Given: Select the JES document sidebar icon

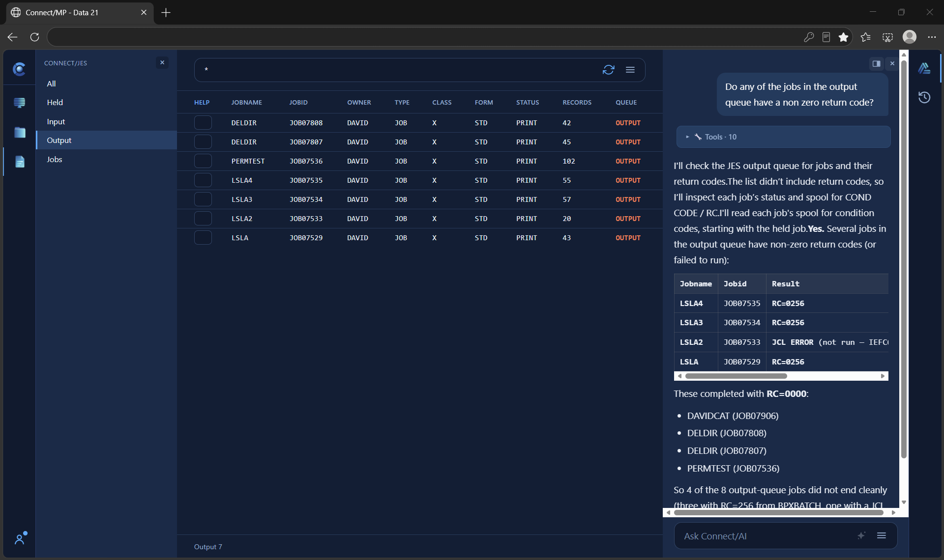Looking at the screenshot, I should [x=20, y=162].
